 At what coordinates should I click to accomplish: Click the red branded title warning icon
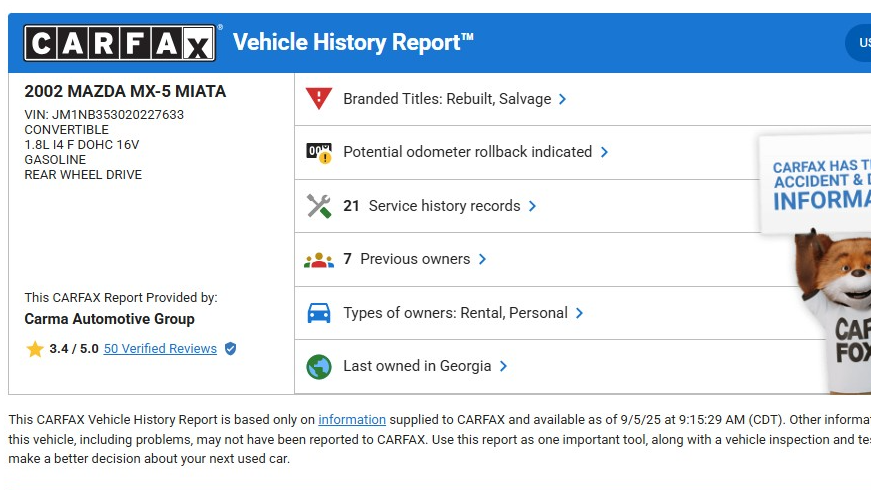[x=318, y=99]
